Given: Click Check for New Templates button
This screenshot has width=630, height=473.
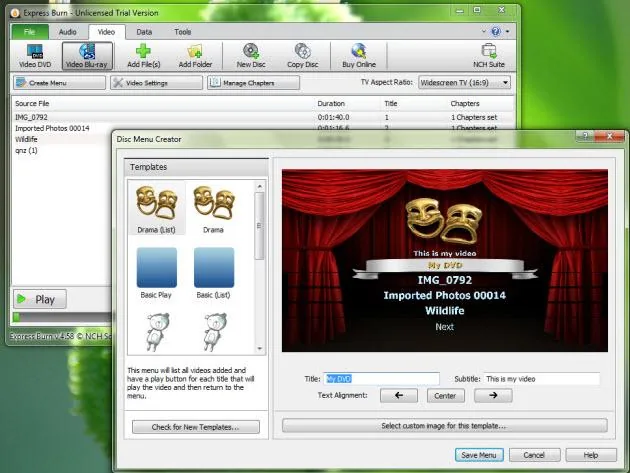Looking at the screenshot, I should (x=196, y=427).
